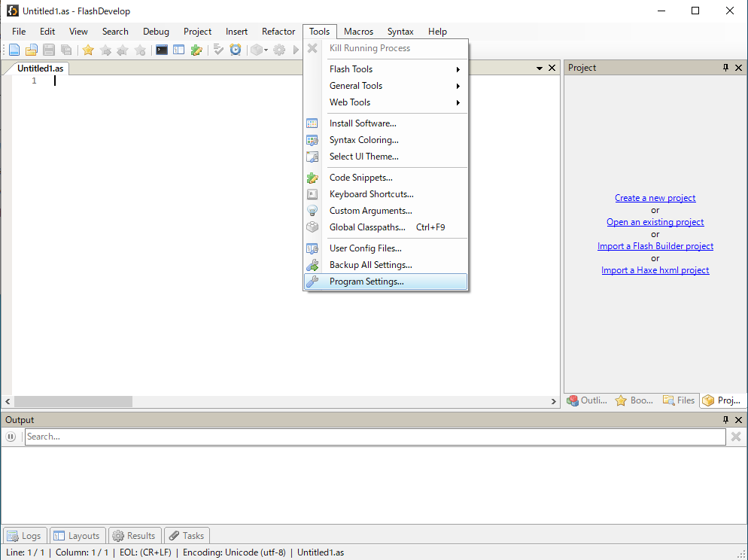748x560 pixels.
Task: Click the editor horizontal scrollbar thumb
Action: click(x=73, y=402)
